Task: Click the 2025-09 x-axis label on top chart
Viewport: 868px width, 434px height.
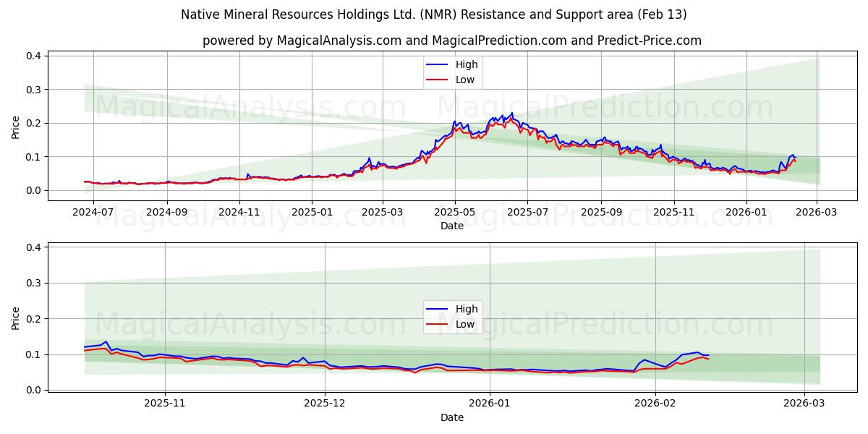Action: tap(600, 213)
